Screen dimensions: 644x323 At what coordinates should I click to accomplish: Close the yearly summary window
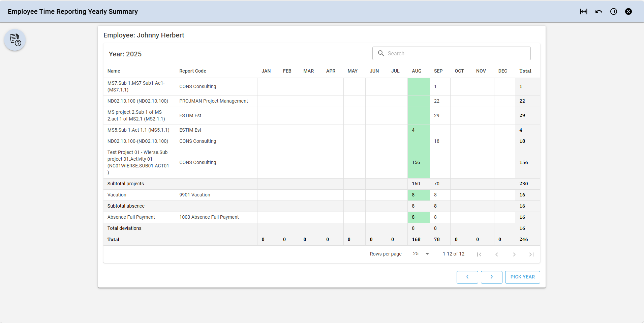click(x=628, y=11)
